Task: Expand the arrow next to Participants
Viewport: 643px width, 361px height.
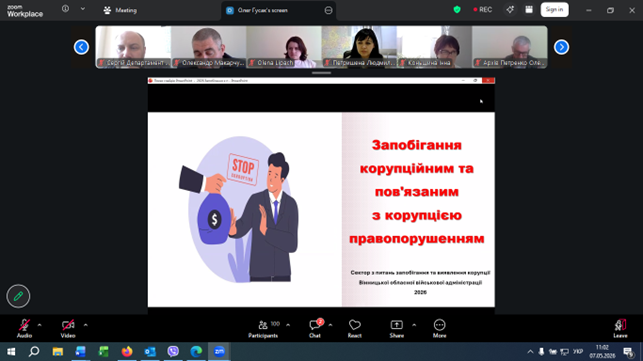Action: pyautogui.click(x=288, y=325)
